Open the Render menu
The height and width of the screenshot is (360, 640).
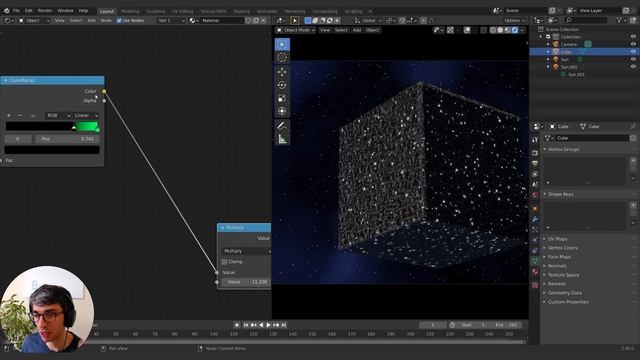[x=45, y=11]
